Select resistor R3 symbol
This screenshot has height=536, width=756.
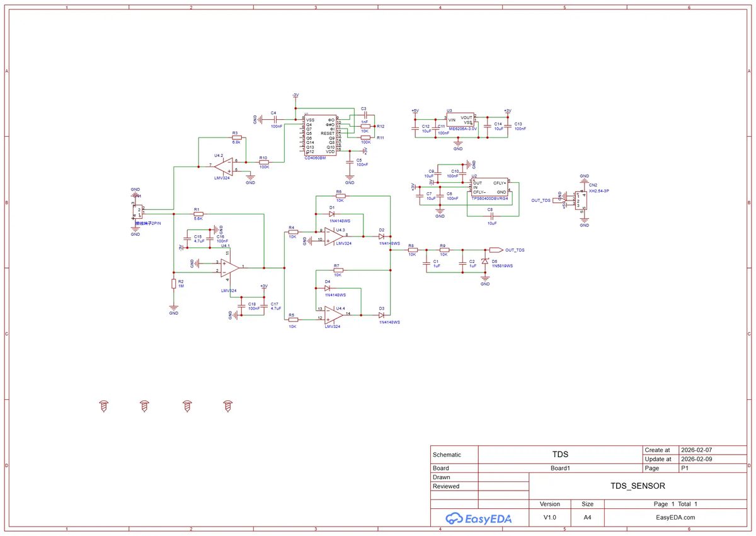point(236,137)
